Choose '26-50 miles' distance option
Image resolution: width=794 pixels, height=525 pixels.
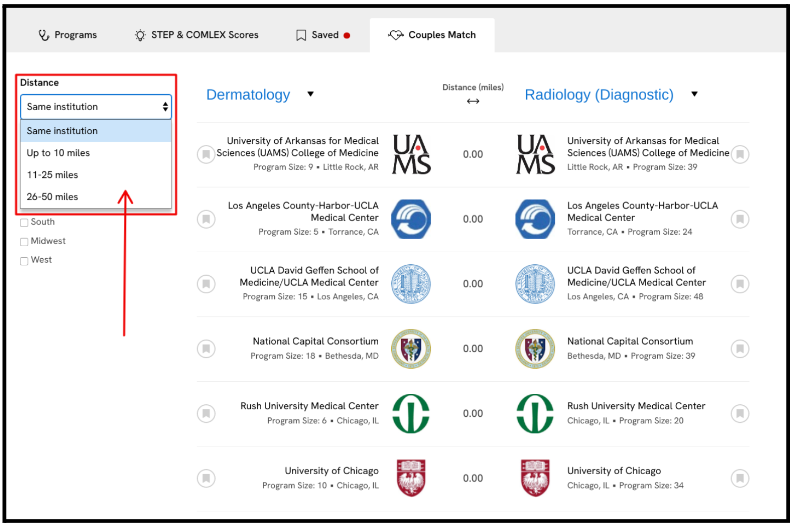[x=96, y=196]
